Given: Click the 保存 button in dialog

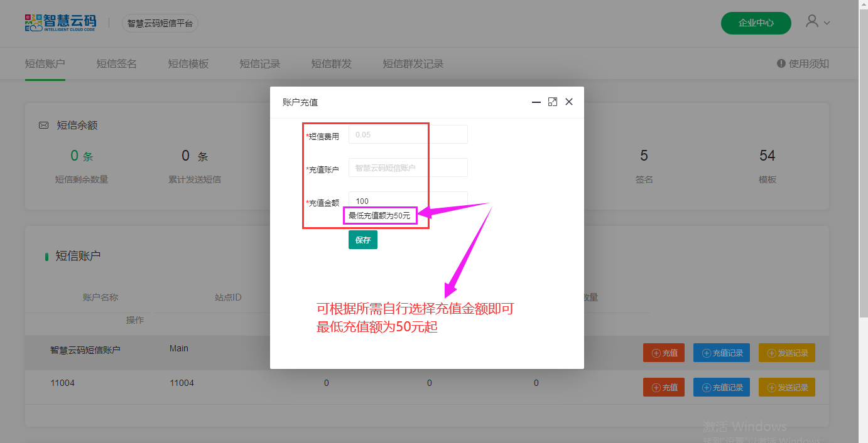Looking at the screenshot, I should pos(363,240).
